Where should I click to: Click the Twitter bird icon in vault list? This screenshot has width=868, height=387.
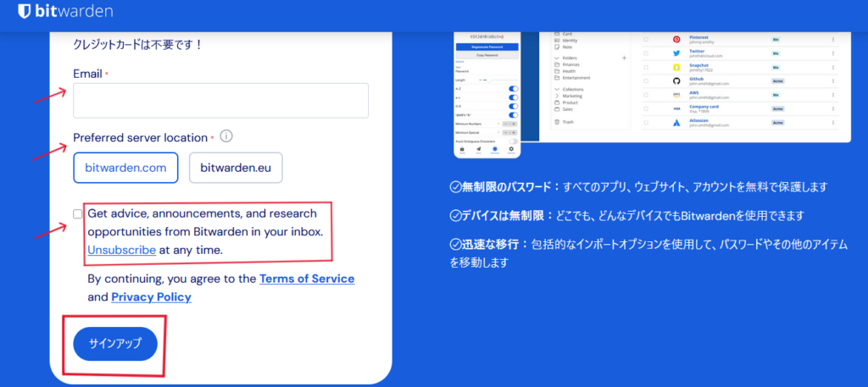[x=676, y=53]
